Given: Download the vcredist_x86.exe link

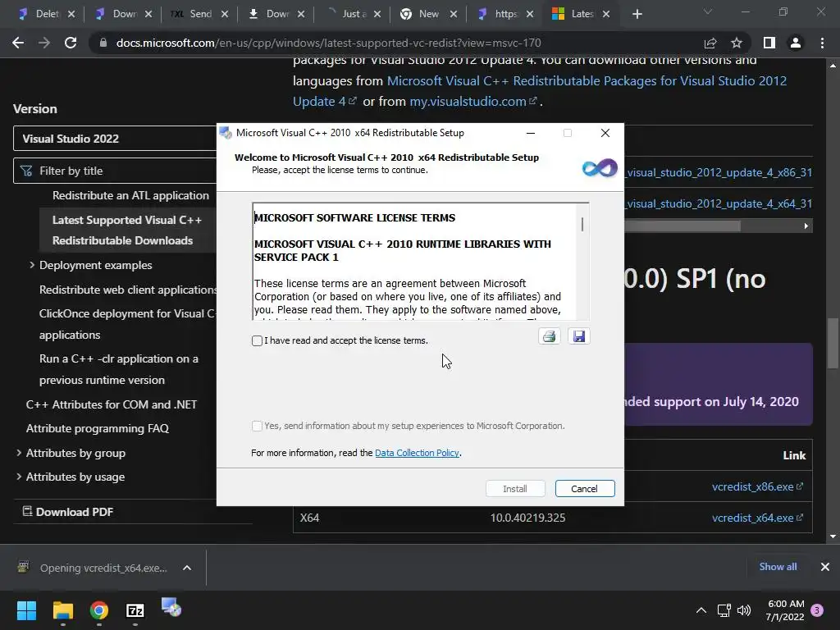Looking at the screenshot, I should click(757, 486).
